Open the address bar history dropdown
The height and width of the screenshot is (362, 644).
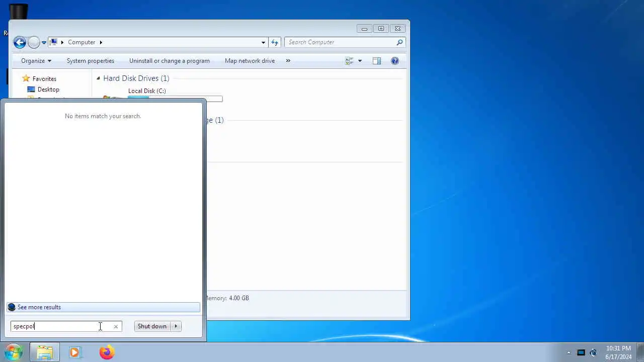tap(263, 43)
